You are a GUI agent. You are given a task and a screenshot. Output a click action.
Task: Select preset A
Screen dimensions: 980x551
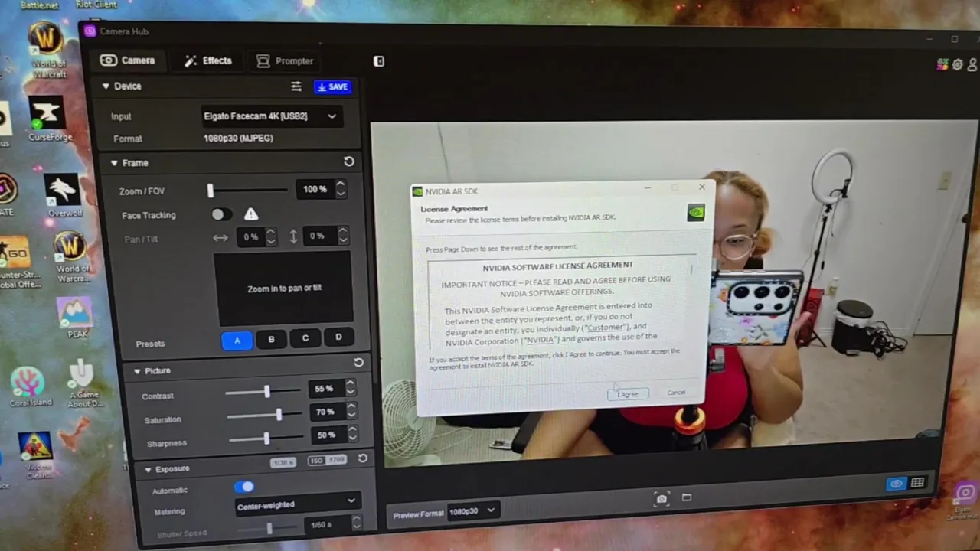click(x=237, y=341)
